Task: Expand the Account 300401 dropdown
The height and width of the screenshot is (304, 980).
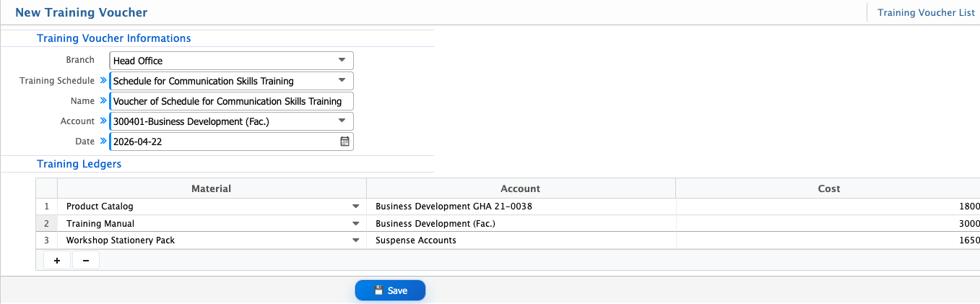Action: 342,121
